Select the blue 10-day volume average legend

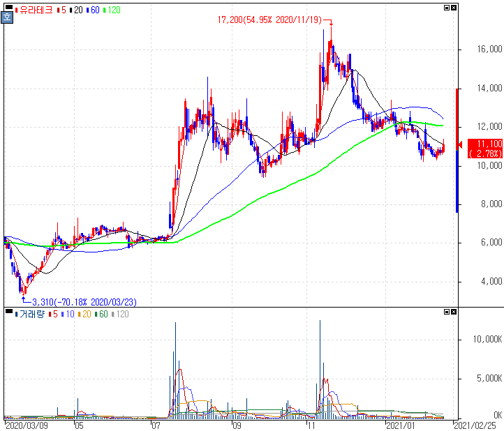pos(68,314)
